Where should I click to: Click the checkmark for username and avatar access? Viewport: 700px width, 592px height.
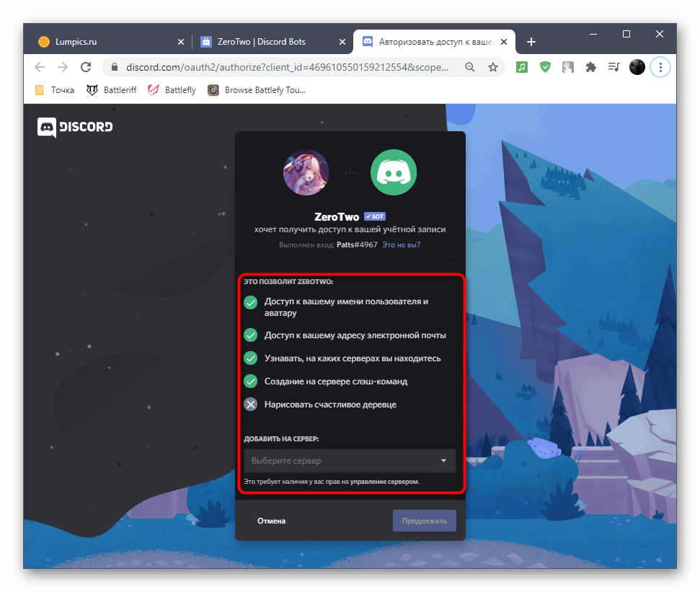[x=251, y=303]
